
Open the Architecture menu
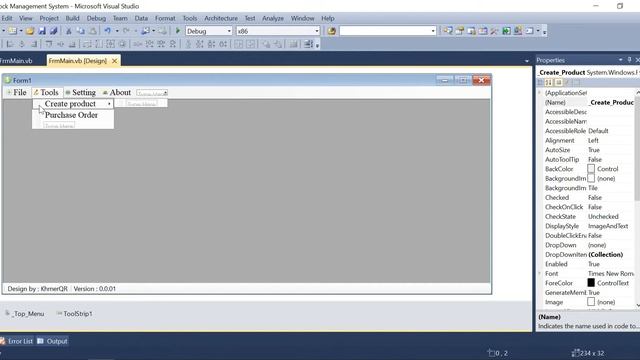[x=221, y=18]
